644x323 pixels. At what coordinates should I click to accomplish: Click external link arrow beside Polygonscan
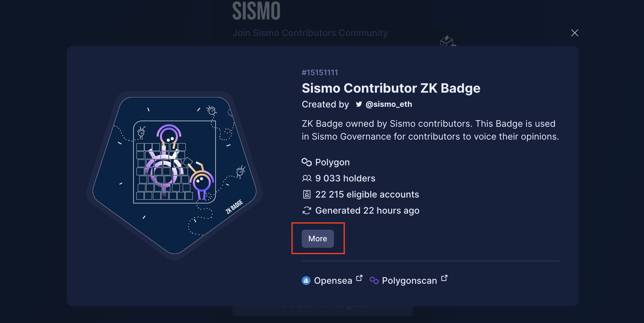444,278
